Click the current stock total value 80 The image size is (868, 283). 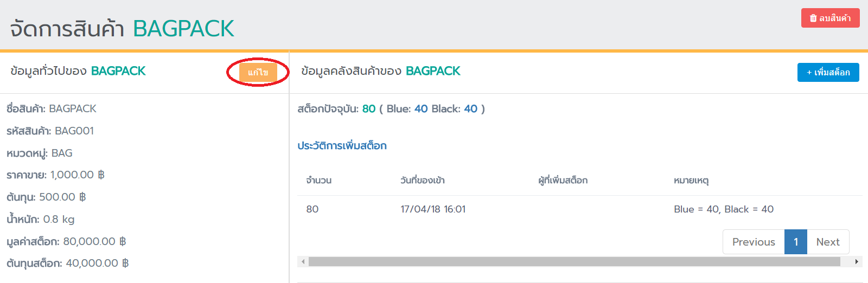tap(369, 108)
